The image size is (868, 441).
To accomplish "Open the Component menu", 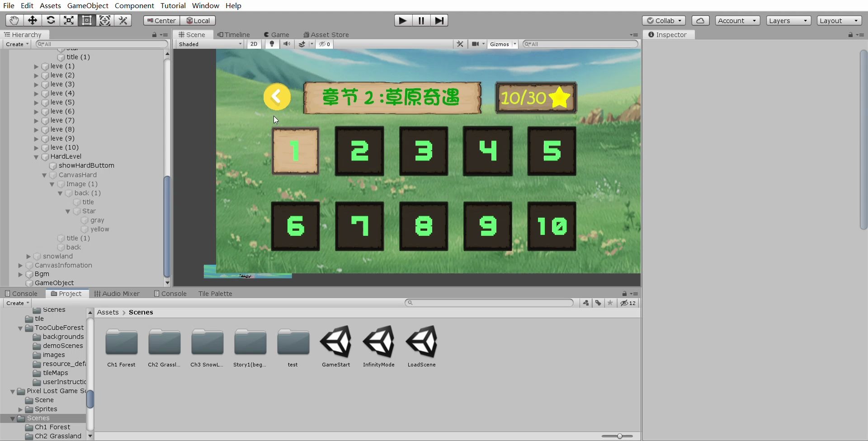I will 134,5.
